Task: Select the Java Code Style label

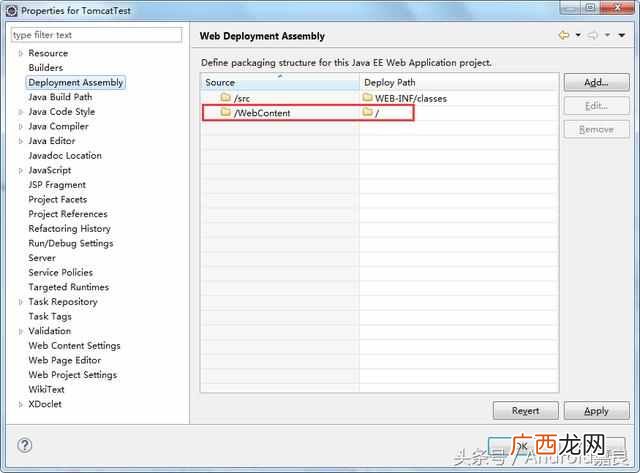Action: click(62, 112)
